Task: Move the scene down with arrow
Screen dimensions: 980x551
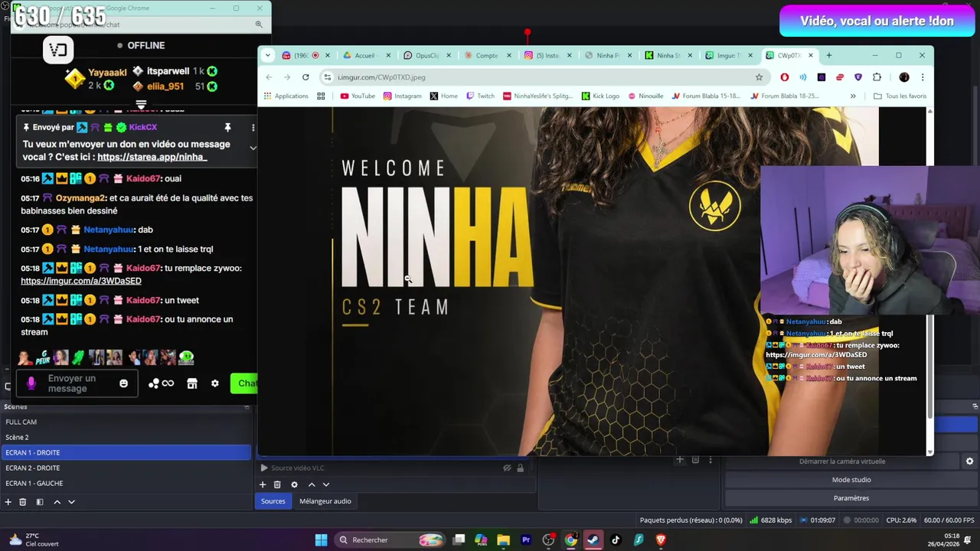Action: coord(71,502)
